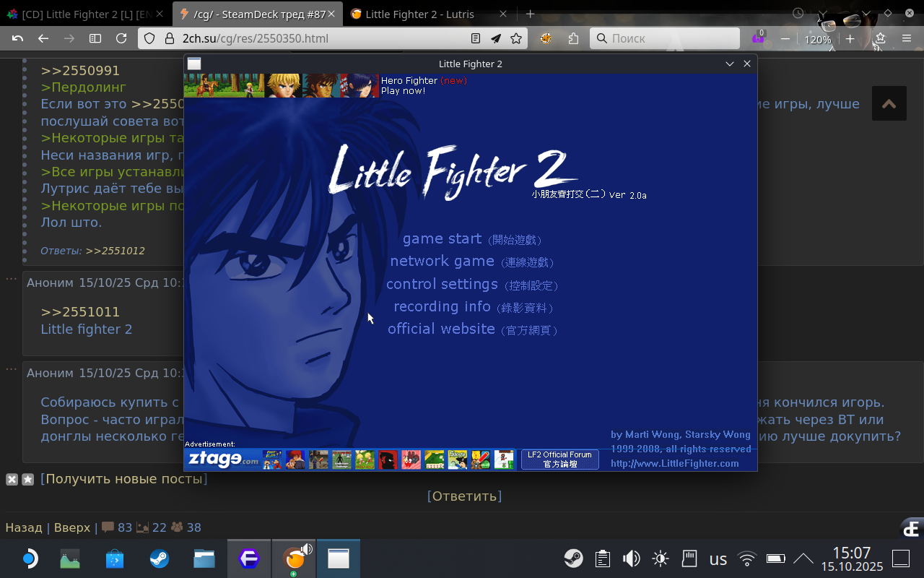
Task: Click the X icon beside 'Получить новые посты'
Action: coord(12,479)
